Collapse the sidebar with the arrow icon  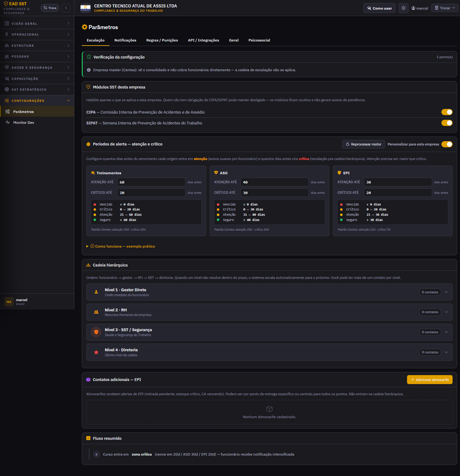pyautogui.click(x=66, y=8)
